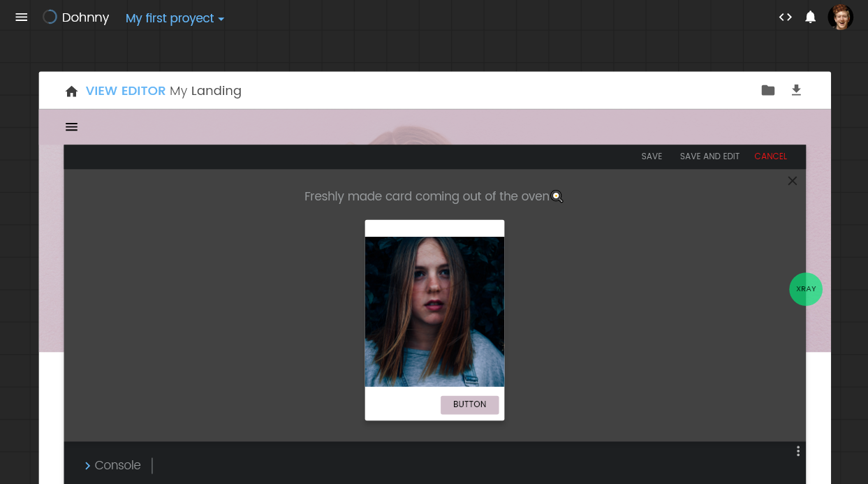Click the download icon

tap(796, 90)
